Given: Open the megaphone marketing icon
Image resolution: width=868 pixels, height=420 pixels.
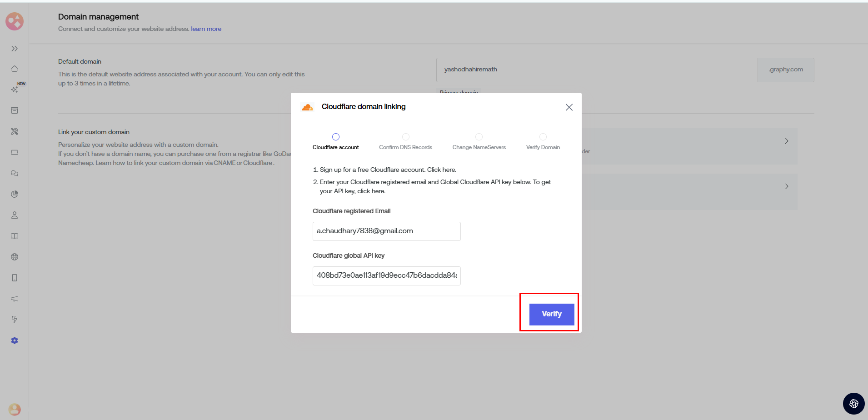Looking at the screenshot, I should tap(15, 299).
